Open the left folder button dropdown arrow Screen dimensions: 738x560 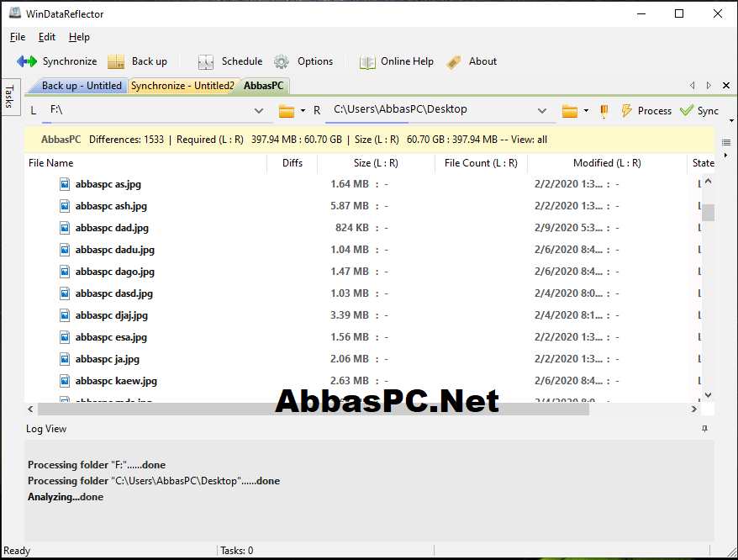coord(303,111)
